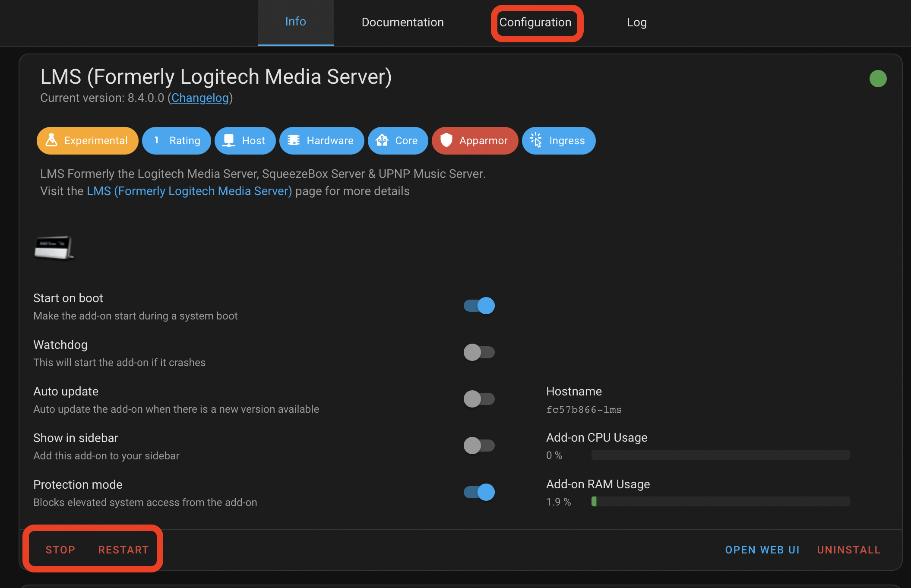
Task: Click the 0 % CPU value
Action: click(x=554, y=455)
